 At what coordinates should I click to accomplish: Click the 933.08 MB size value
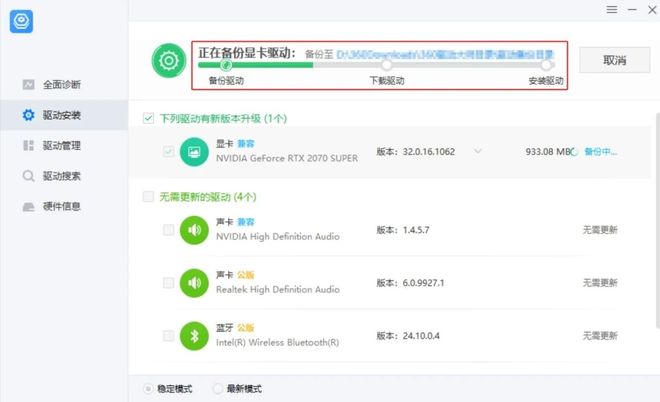(548, 152)
